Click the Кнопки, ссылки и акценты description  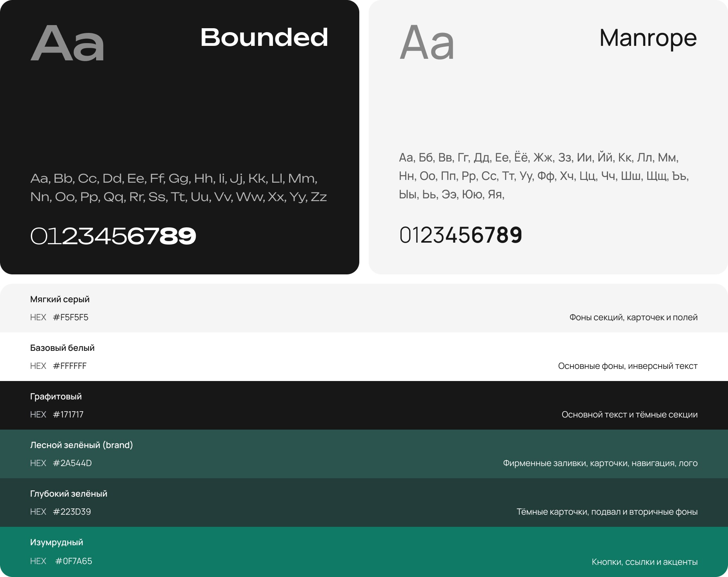(644, 562)
